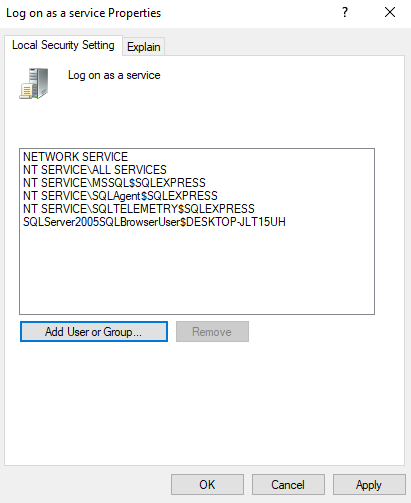Select NT SERVICE\ALL SERVICES entry

click(95, 170)
